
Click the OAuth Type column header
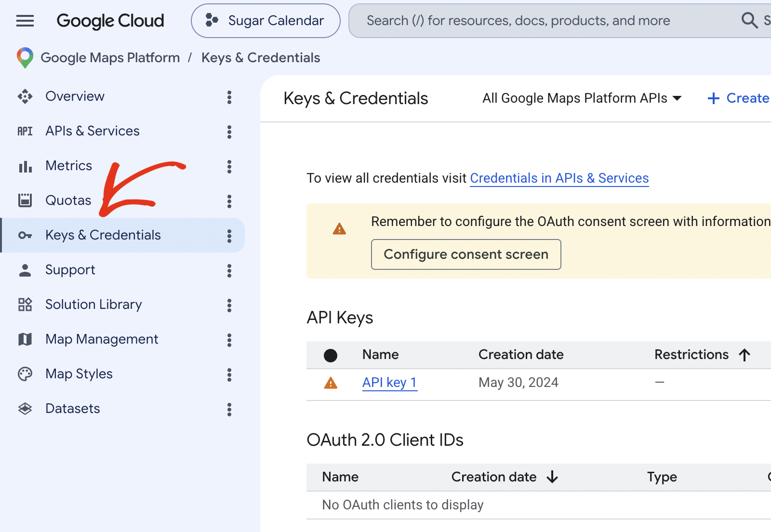(x=662, y=477)
